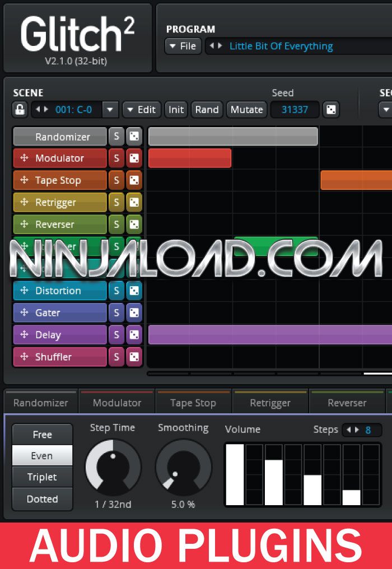Viewport: 392px width, 569px height.
Task: Click the Modulator move handle icon
Action: [x=24, y=158]
